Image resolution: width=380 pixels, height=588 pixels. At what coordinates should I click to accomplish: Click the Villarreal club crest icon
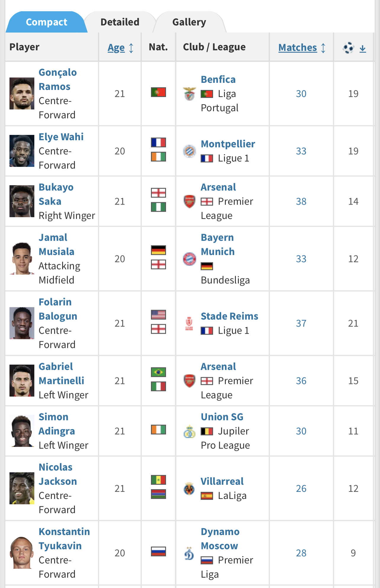point(189,489)
